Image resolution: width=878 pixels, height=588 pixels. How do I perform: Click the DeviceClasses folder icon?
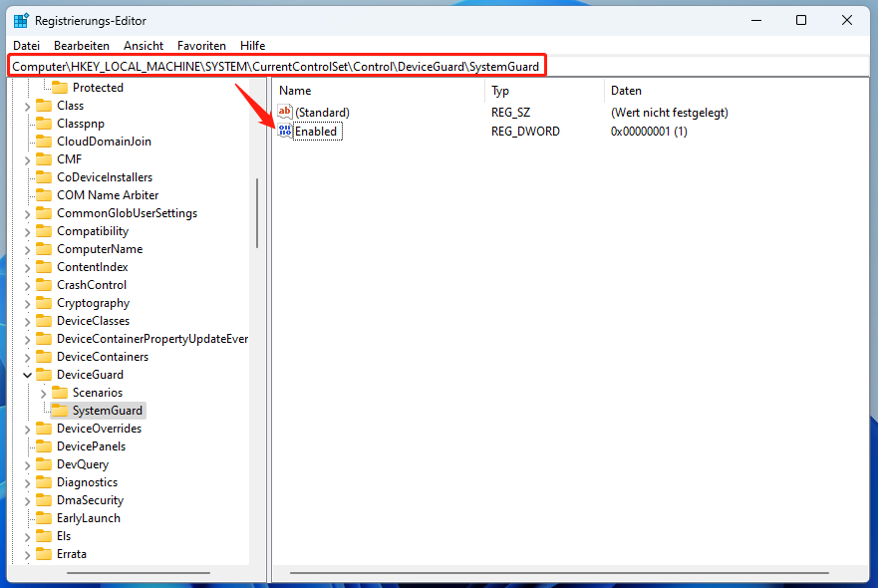pyautogui.click(x=44, y=320)
